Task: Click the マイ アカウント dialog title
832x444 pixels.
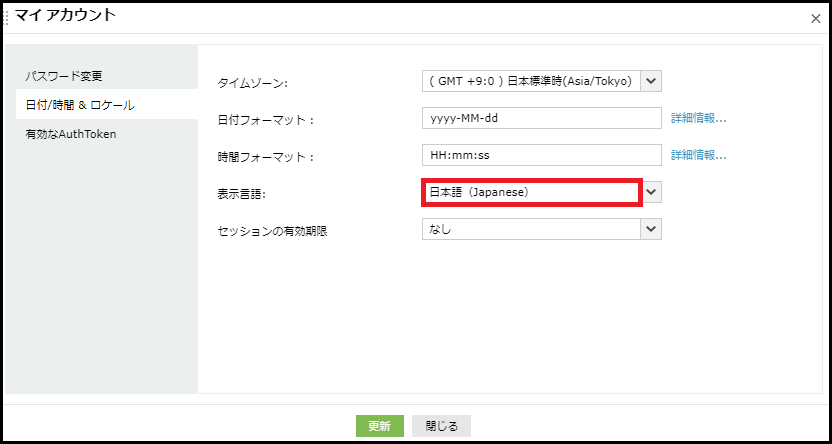Action: [65, 15]
